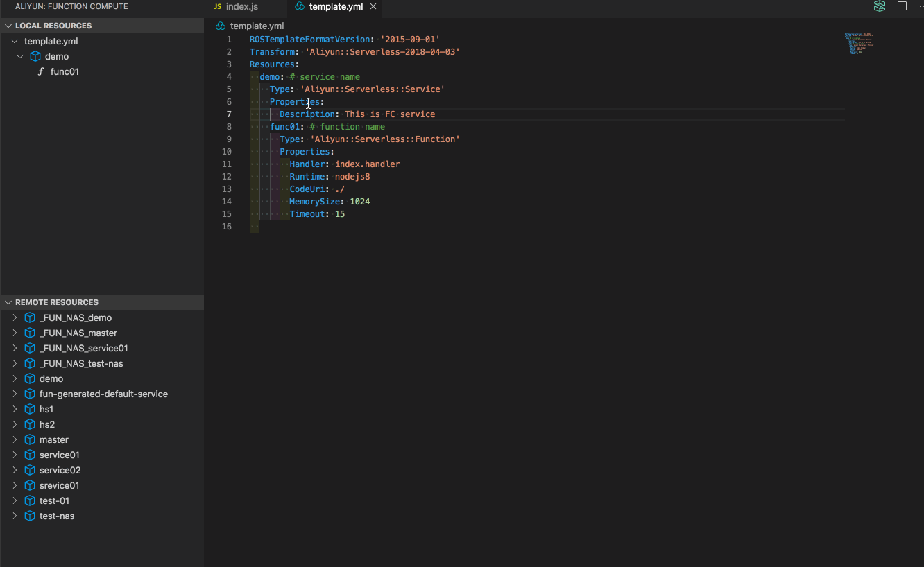Click the function icon beside func01
The width and height of the screenshot is (924, 567).
point(41,71)
